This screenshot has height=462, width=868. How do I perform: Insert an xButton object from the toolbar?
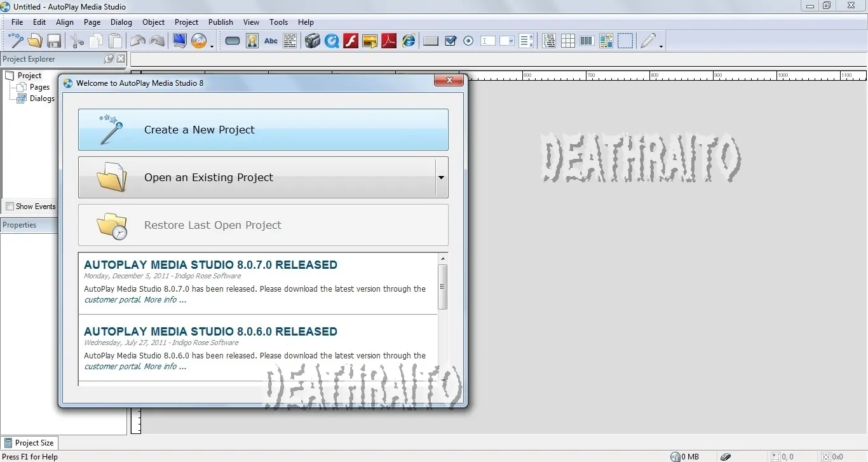point(431,41)
